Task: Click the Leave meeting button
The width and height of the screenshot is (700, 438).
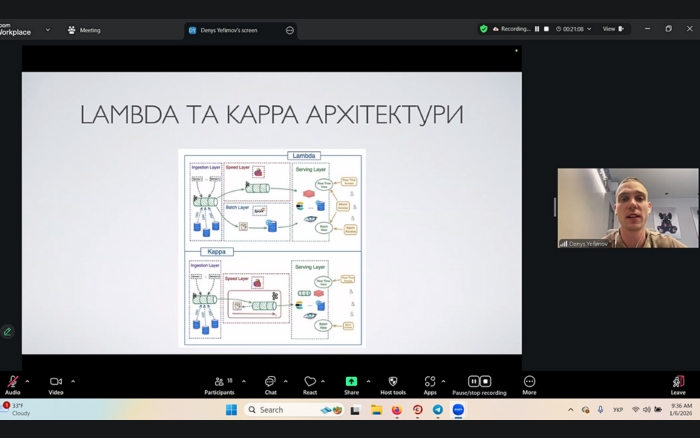Action: click(678, 382)
